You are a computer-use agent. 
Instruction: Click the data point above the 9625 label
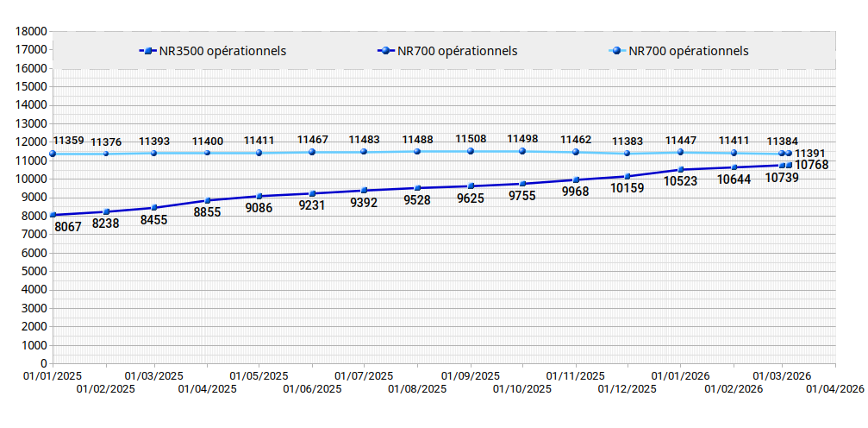(471, 186)
